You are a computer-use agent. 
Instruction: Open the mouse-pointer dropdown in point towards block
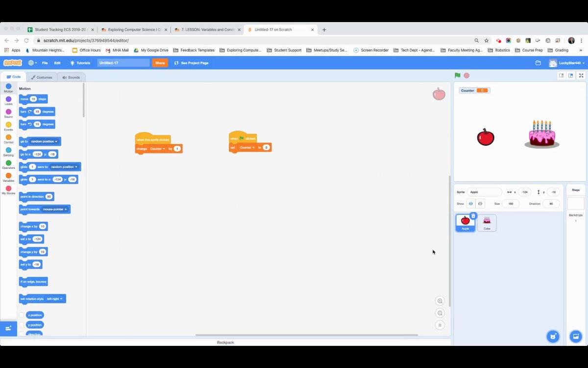tap(55, 209)
